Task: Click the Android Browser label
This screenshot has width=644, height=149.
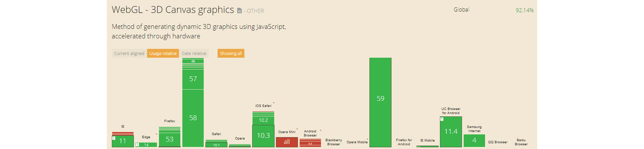Action: (x=310, y=133)
